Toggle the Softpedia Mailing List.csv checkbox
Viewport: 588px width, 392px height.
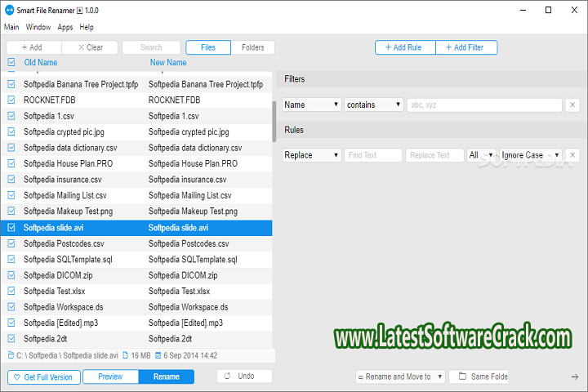(x=11, y=195)
